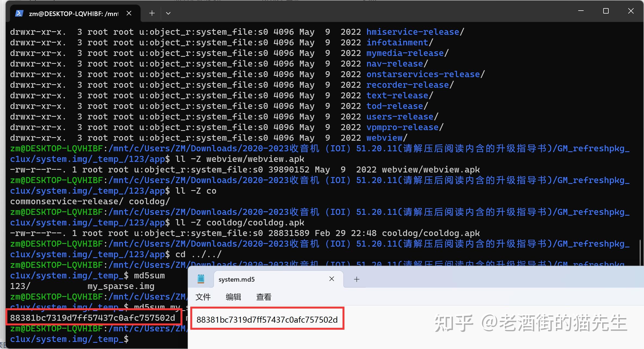Close the terminal window
The width and height of the screenshot is (644, 349).
pos(631,11)
